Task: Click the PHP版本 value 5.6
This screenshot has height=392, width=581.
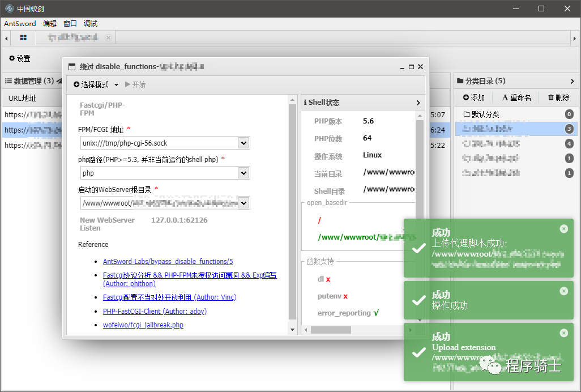Action: (x=368, y=121)
